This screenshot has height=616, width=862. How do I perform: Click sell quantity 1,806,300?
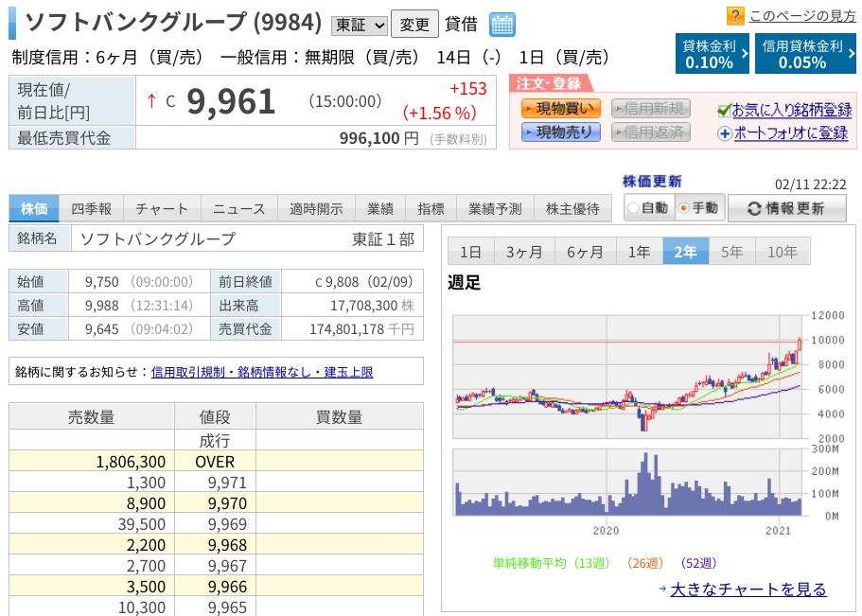tap(131, 462)
